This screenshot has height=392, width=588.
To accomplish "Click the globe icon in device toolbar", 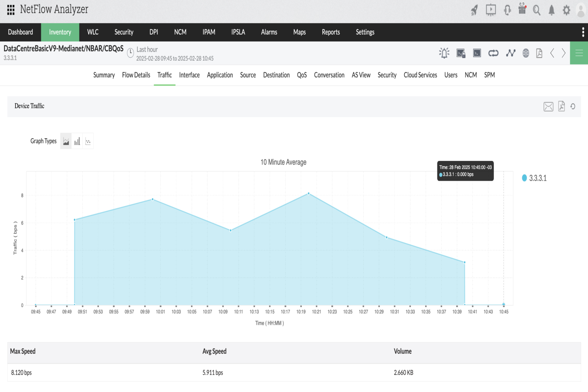I will pyautogui.click(x=526, y=53).
